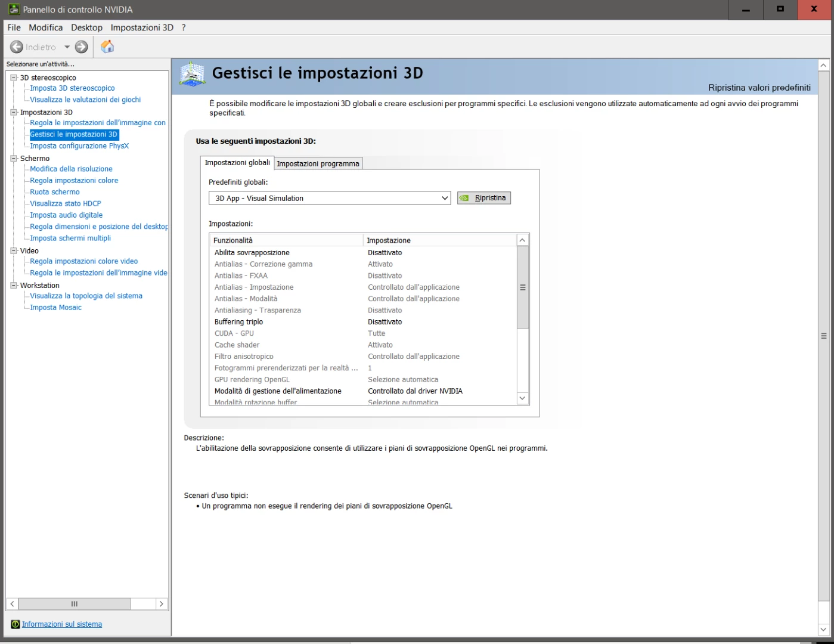This screenshot has height=644, width=834.
Task: Click sidebar horizontal scroll left arrow
Action: point(12,604)
